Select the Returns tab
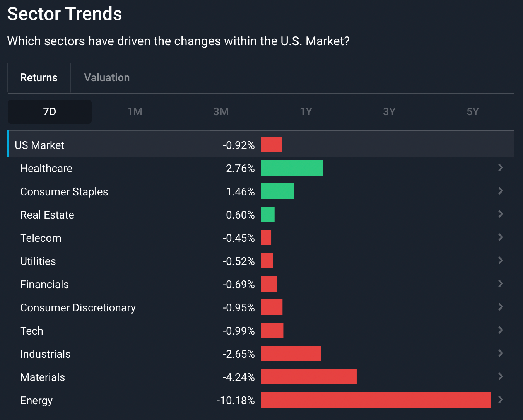The image size is (523, 420). tap(39, 78)
